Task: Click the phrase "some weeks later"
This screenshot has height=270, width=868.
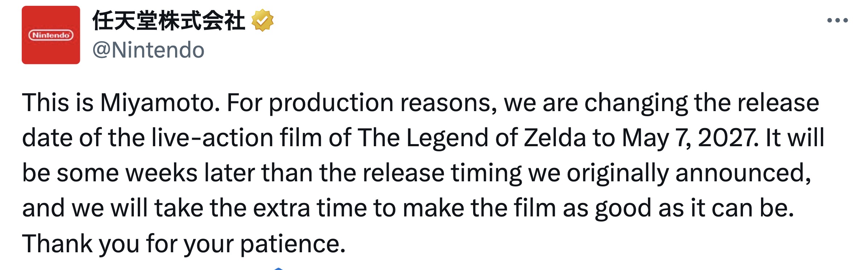Action: [156, 173]
